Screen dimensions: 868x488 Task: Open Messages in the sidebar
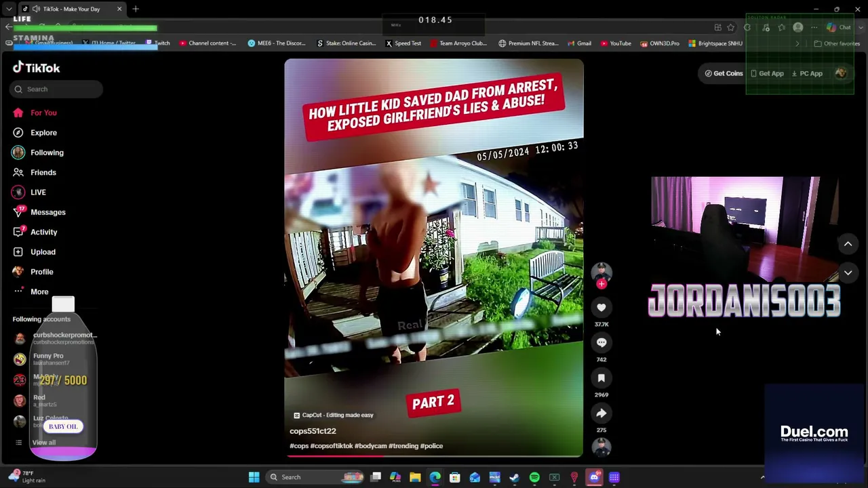tap(39, 212)
